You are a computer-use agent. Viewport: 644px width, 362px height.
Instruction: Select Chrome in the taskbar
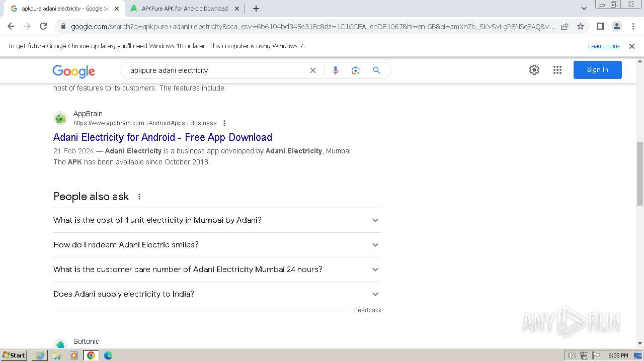(x=91, y=355)
